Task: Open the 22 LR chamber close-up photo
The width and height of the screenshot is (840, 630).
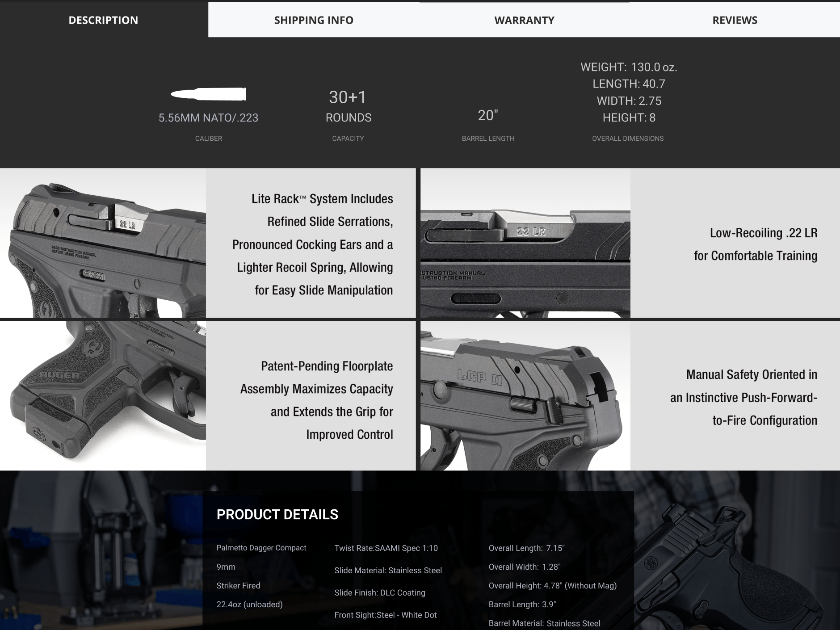Action: [x=525, y=243]
